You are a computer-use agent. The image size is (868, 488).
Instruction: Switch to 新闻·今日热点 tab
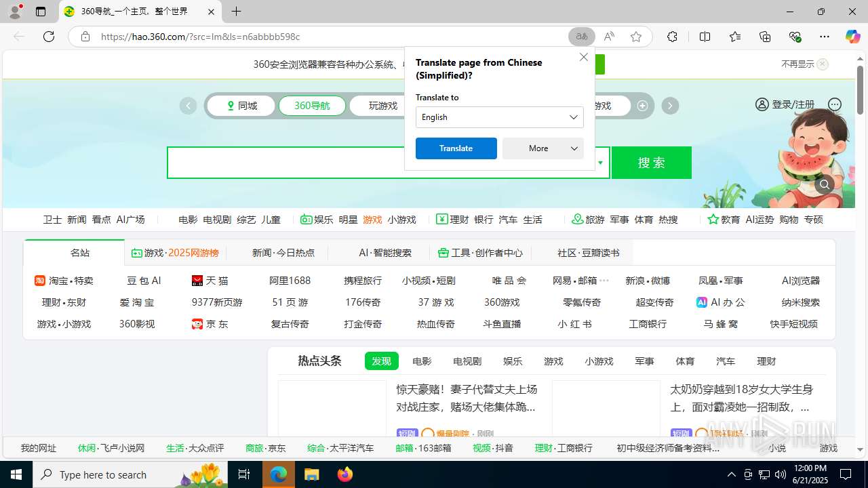click(283, 253)
